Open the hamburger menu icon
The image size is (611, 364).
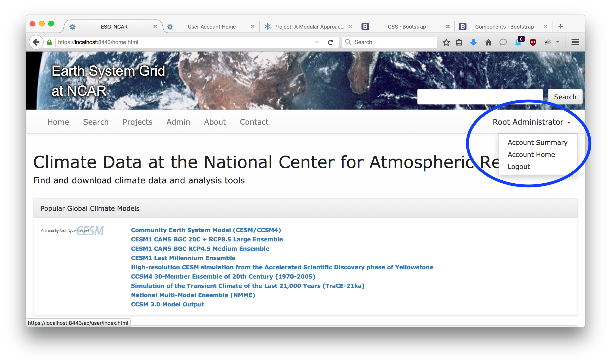tap(575, 42)
